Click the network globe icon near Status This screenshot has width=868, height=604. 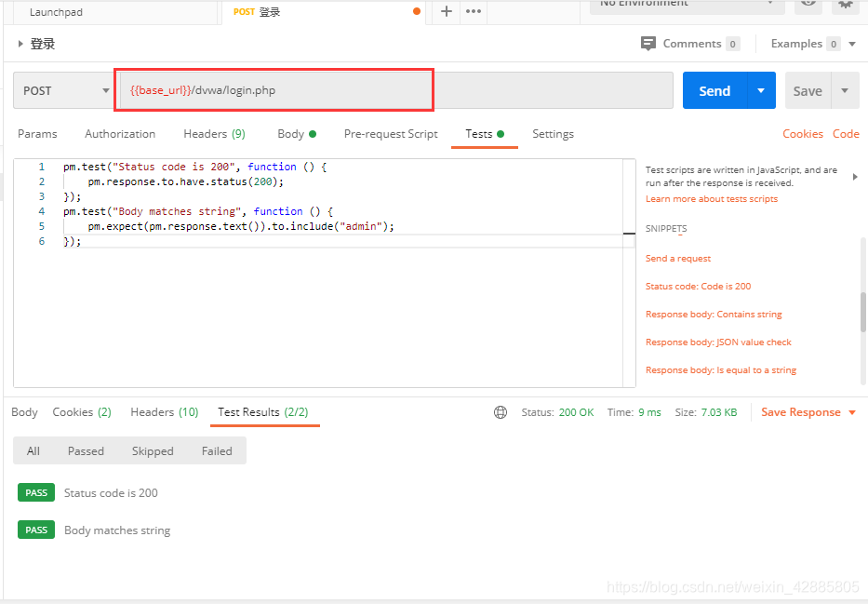(x=501, y=412)
